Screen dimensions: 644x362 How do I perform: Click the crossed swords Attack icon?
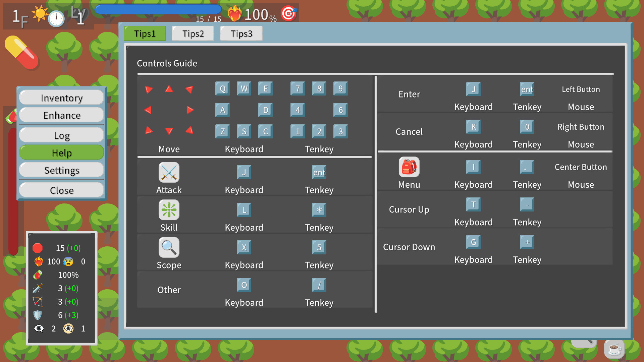169,172
